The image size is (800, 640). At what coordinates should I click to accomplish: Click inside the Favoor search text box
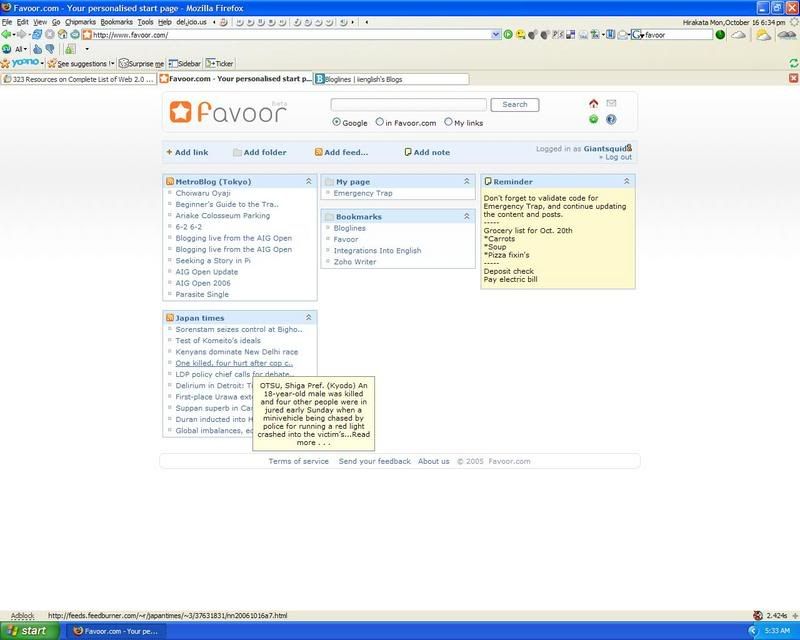(x=409, y=105)
